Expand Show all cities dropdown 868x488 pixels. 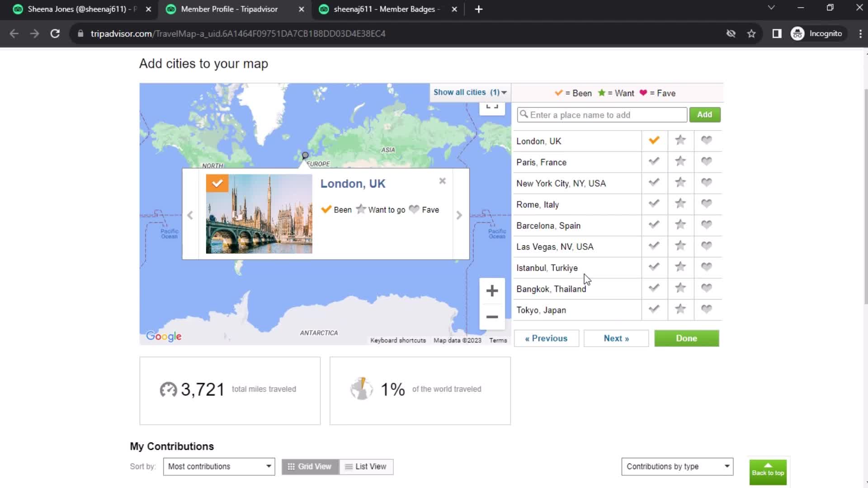(x=470, y=92)
